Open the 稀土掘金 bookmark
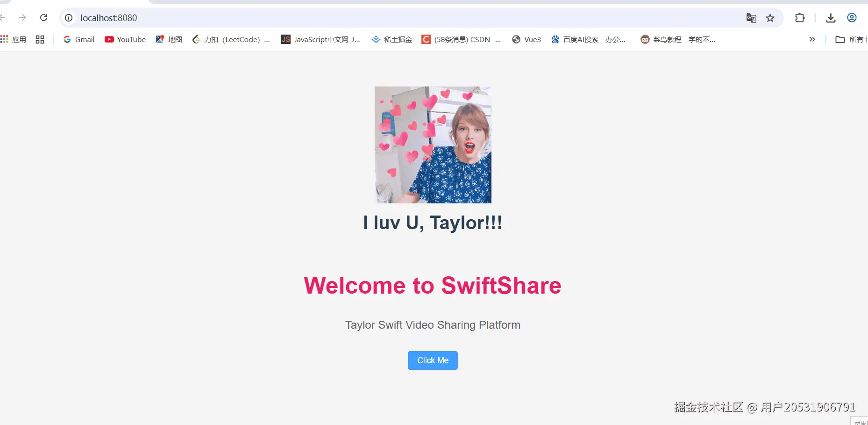Image resolution: width=868 pixels, height=425 pixels. pyautogui.click(x=391, y=39)
